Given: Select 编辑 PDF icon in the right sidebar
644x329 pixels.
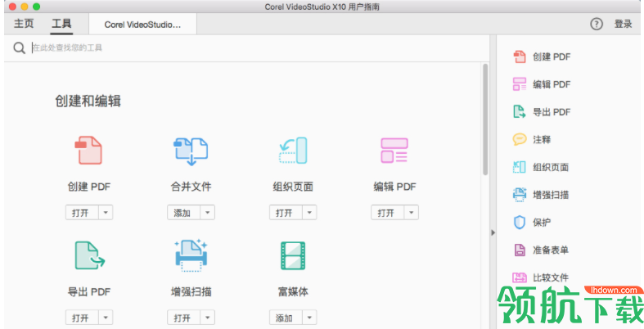Looking at the screenshot, I should 520,84.
